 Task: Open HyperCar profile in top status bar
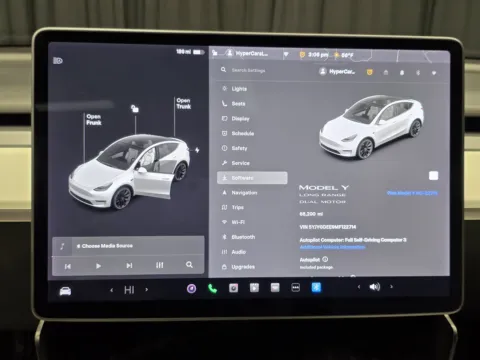(x=247, y=53)
